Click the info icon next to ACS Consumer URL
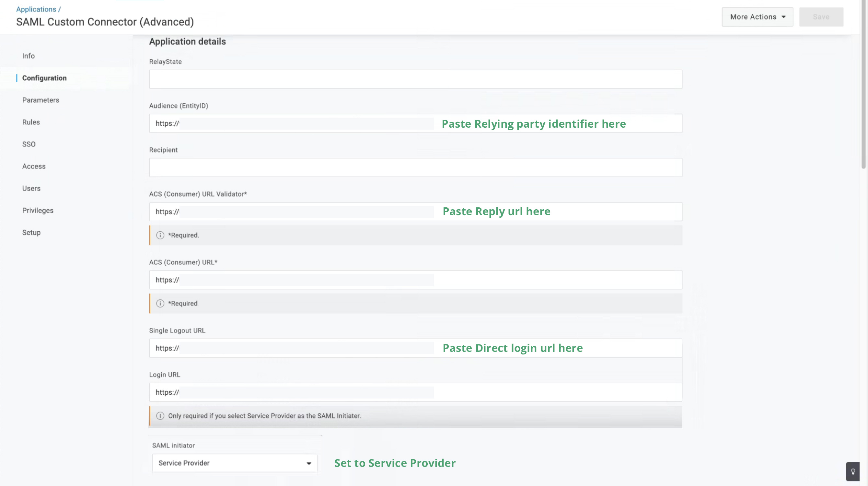Screen dimensions: 868x486 (159, 303)
